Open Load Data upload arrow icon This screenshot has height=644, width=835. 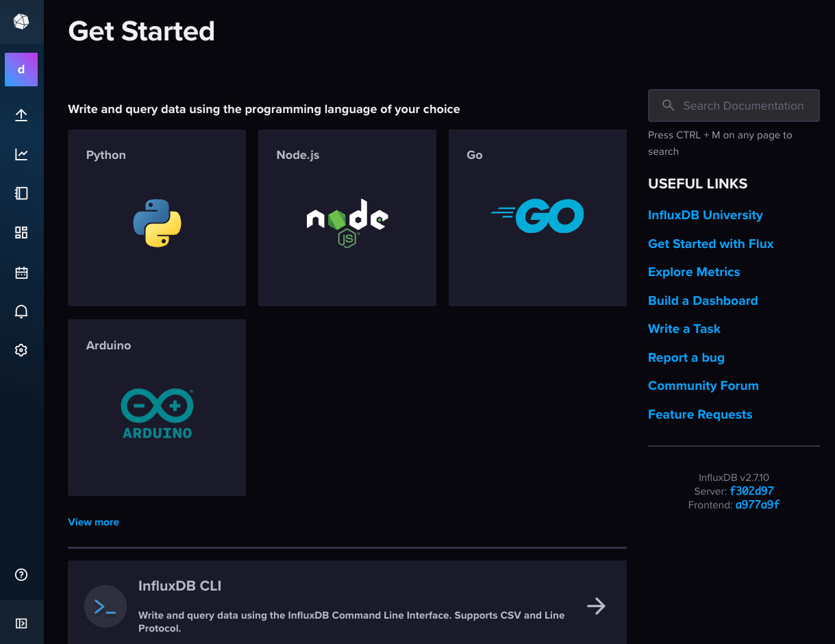click(21, 115)
